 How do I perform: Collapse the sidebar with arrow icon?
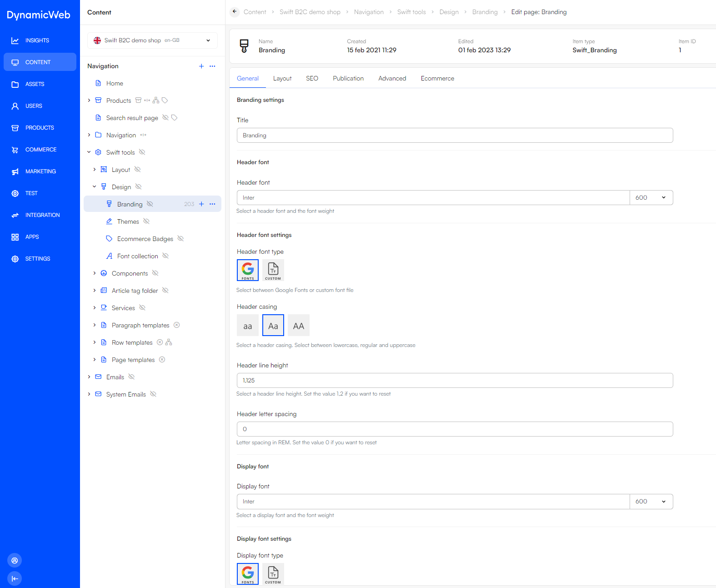(x=15, y=578)
